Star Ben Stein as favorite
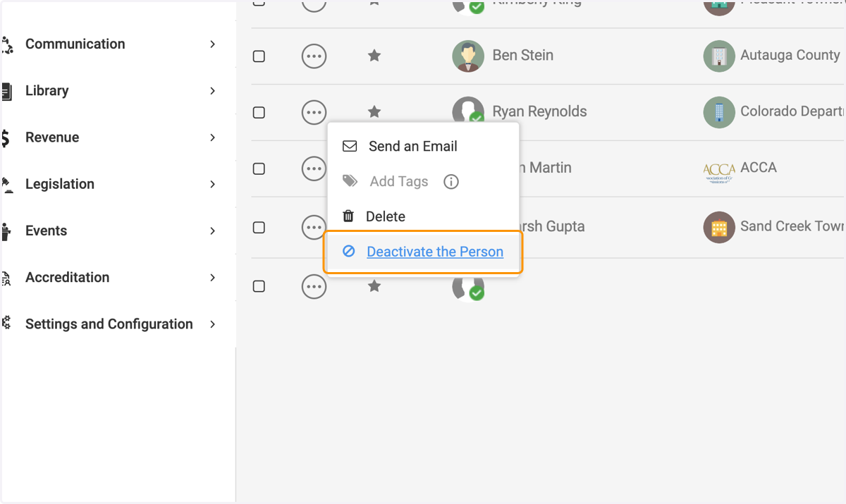 point(374,55)
